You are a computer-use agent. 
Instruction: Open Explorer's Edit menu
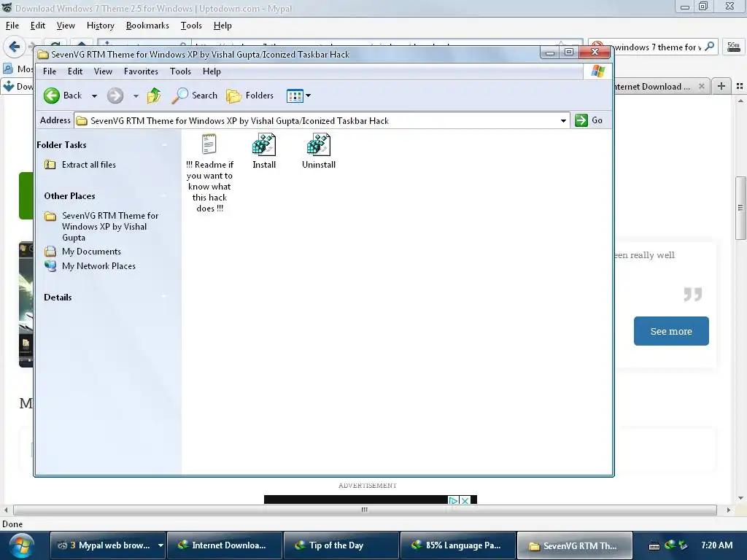coord(75,71)
